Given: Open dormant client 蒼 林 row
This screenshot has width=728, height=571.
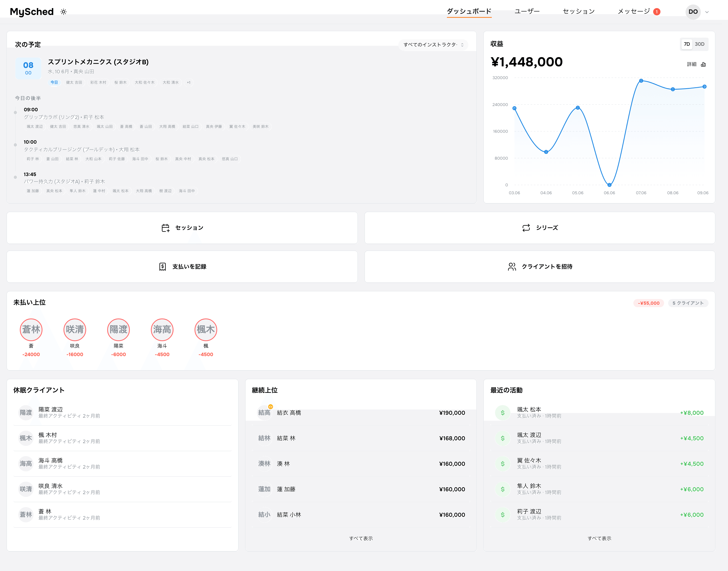Looking at the screenshot, I should (x=123, y=515).
